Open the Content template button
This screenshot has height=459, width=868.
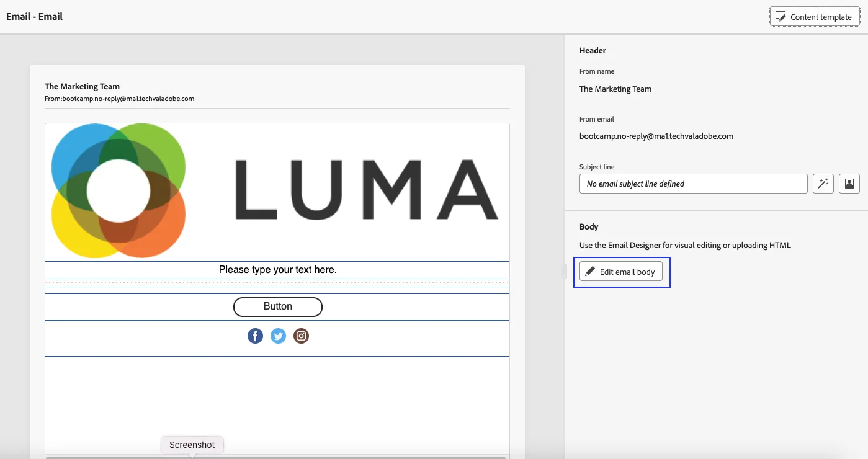click(x=815, y=17)
